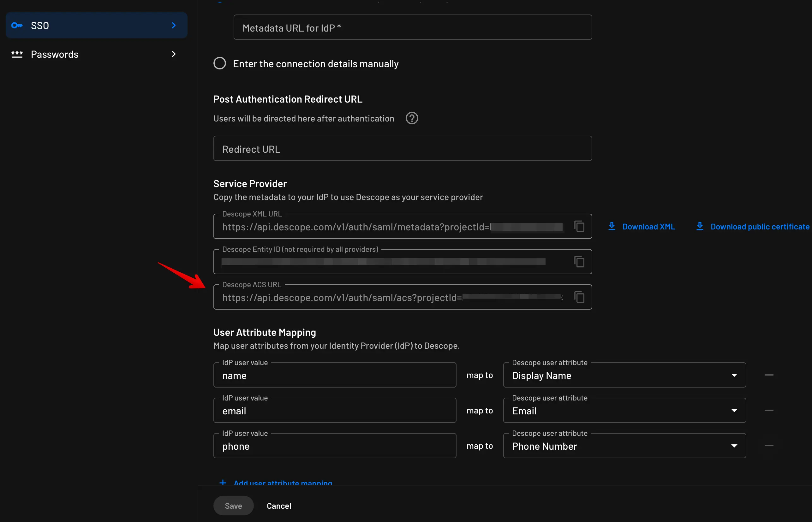Select 'Enter the connection details manually'
The height and width of the screenshot is (522, 812).
(219, 63)
